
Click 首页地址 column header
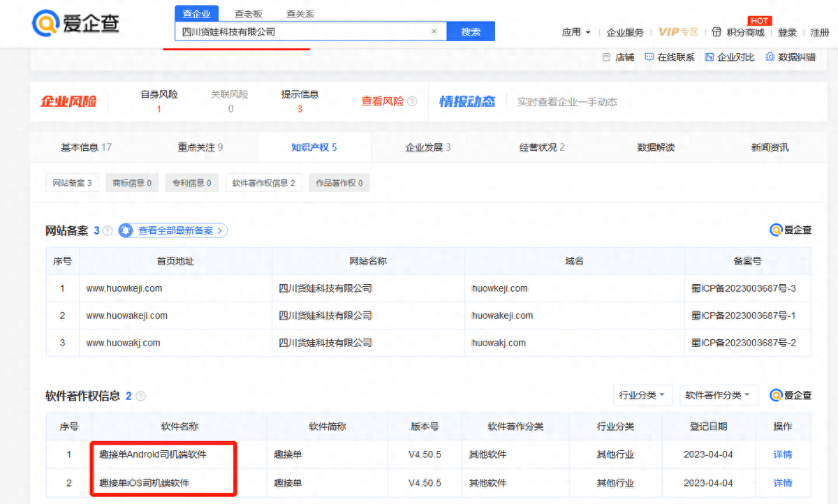175,261
